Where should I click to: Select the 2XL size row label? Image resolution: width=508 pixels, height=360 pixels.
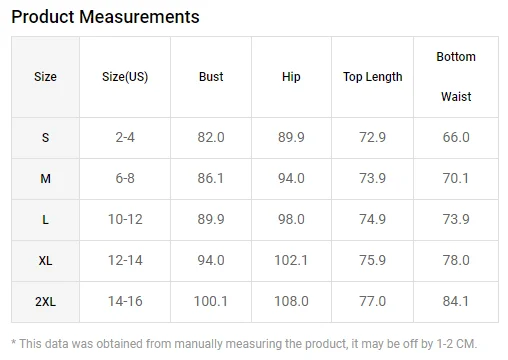point(45,302)
